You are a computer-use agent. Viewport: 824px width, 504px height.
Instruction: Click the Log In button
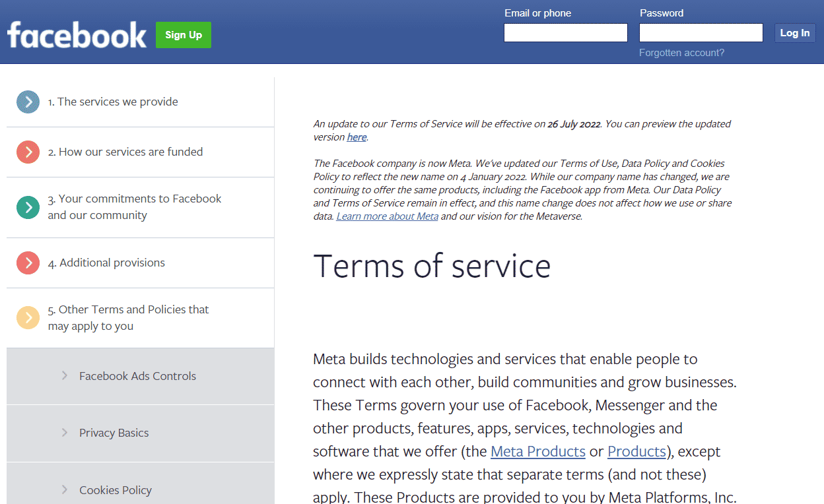coord(794,32)
